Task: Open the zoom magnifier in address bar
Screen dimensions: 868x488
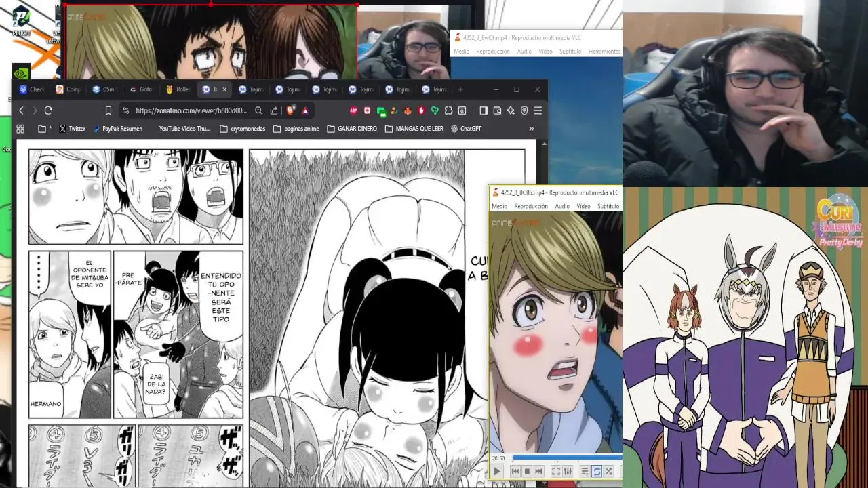Action: (x=258, y=110)
